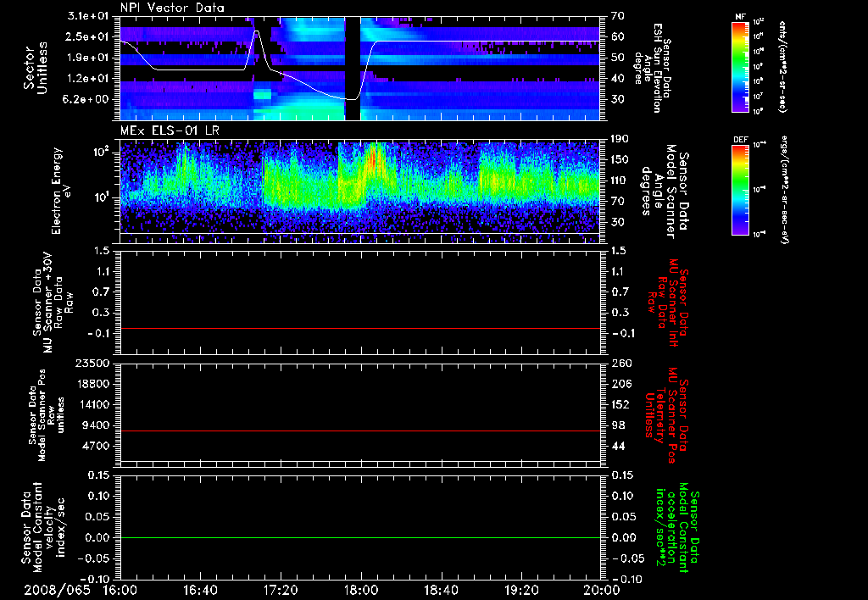Click the Model Scanner Pos Raw axis title
The image size is (868, 600).
(x=47, y=415)
